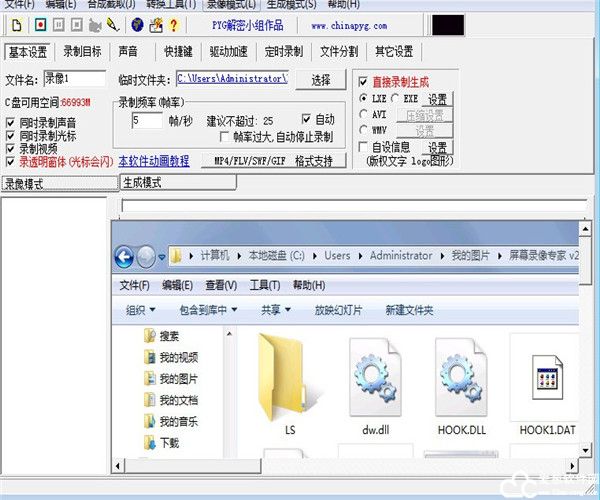The height and width of the screenshot is (500, 600).
Task: Switch to the 录制目标 tab
Action: click(82, 51)
